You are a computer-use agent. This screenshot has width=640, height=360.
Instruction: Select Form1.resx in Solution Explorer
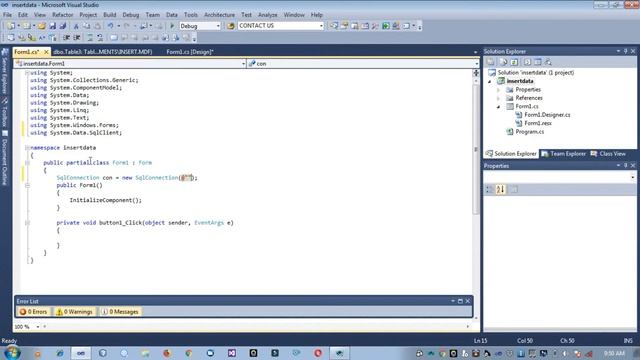[538, 123]
